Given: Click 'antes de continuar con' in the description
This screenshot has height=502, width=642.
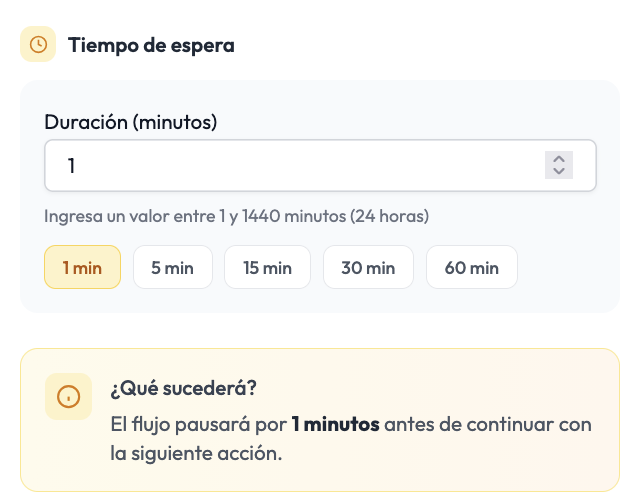Looking at the screenshot, I should tap(488, 424).
